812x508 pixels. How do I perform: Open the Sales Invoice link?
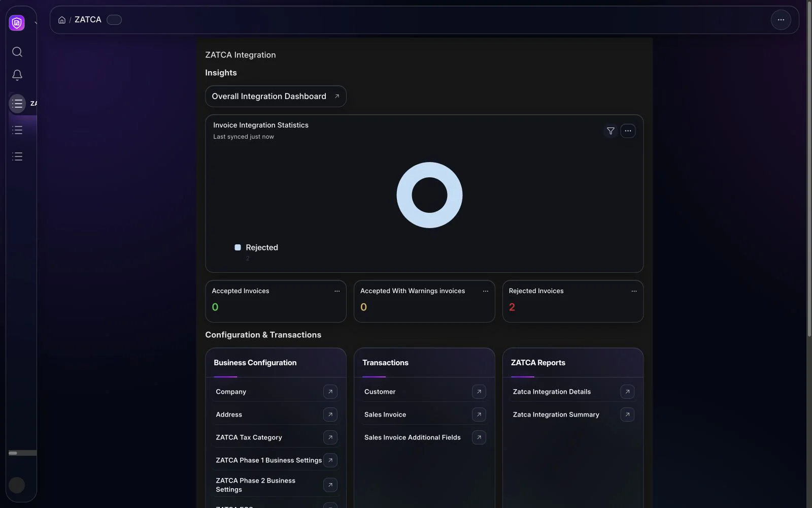point(385,415)
